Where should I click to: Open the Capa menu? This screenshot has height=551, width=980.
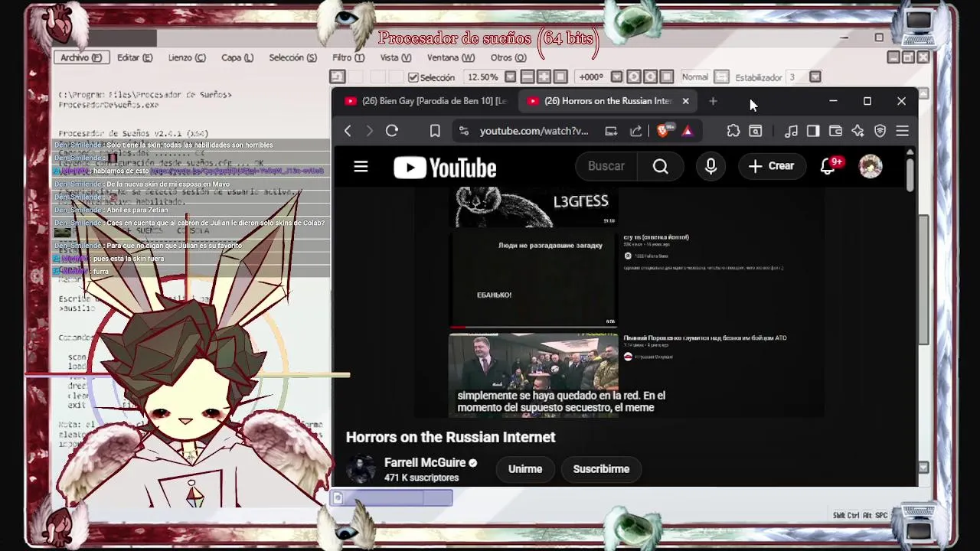pyautogui.click(x=237, y=57)
